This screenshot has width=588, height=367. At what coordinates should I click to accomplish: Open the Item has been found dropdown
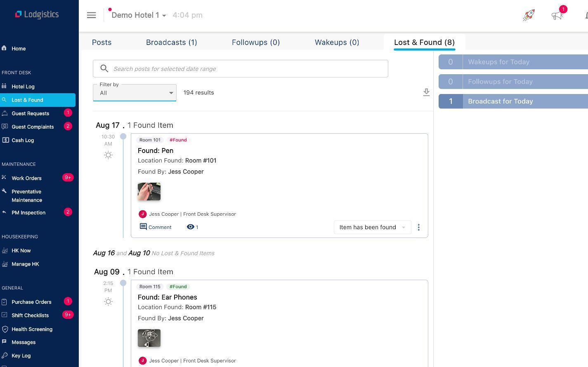pos(372,227)
